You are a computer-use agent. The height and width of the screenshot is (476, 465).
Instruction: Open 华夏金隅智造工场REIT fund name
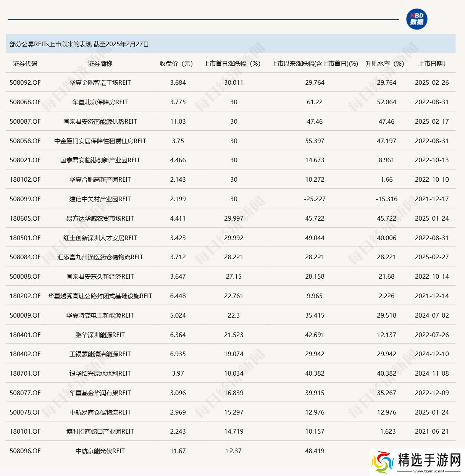pos(100,83)
